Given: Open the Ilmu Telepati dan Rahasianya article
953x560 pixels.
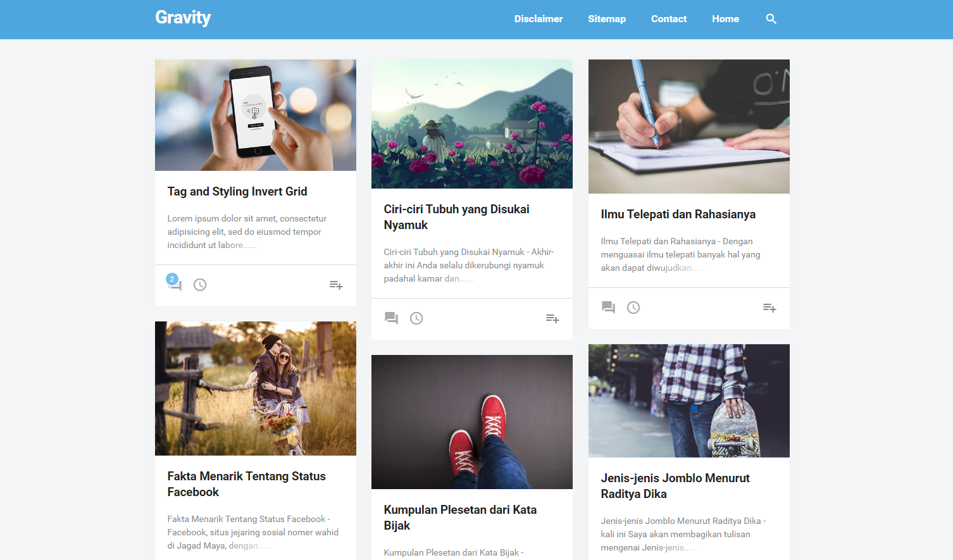Looking at the screenshot, I should point(678,215).
